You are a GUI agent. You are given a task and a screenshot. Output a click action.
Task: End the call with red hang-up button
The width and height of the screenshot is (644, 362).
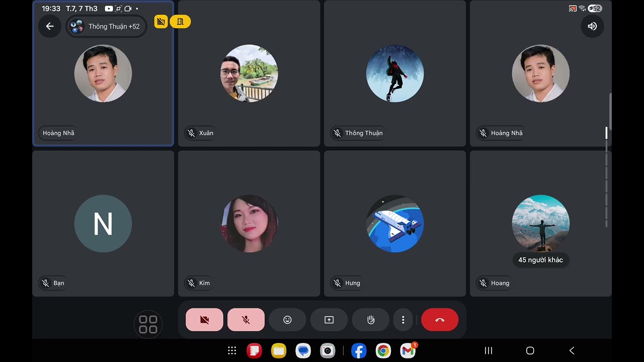pyautogui.click(x=440, y=320)
